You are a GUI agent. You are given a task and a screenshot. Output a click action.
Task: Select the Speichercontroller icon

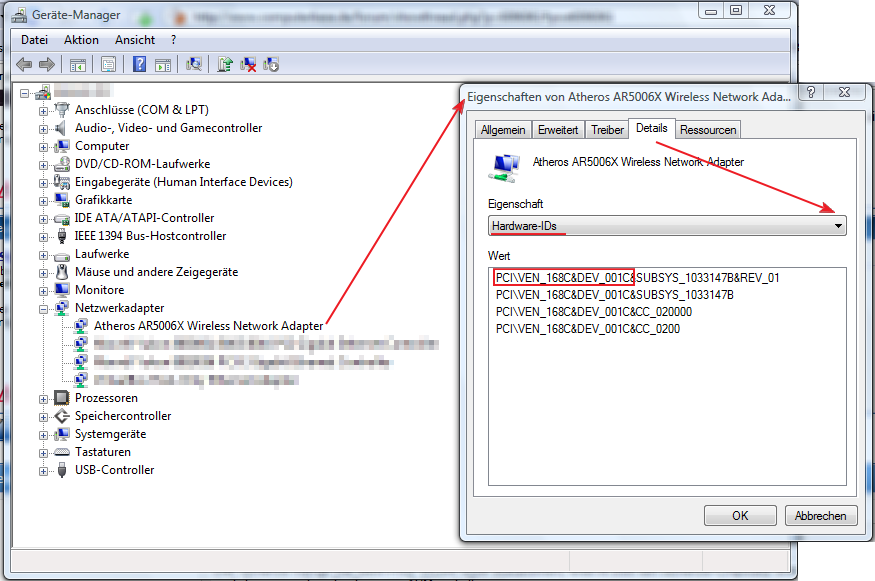(62, 416)
